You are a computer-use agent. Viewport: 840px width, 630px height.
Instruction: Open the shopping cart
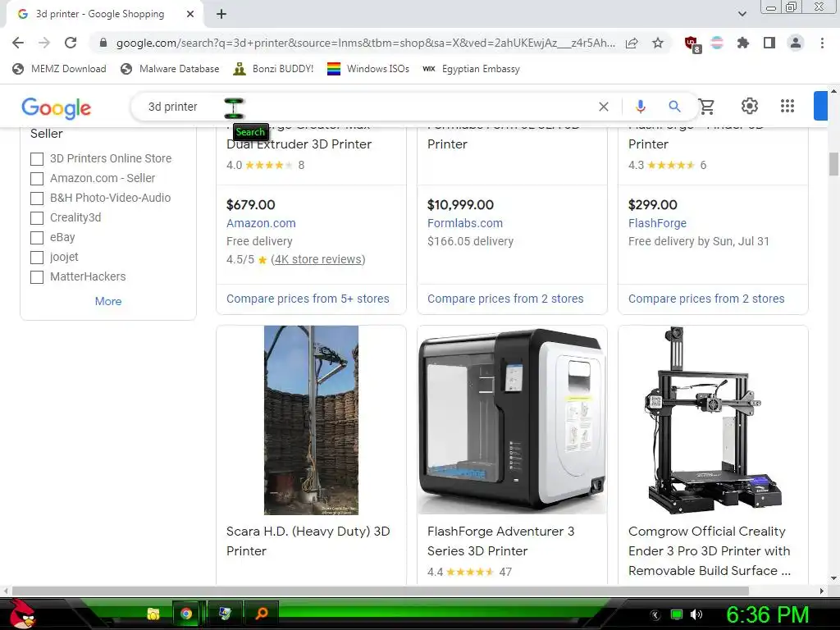(x=706, y=107)
